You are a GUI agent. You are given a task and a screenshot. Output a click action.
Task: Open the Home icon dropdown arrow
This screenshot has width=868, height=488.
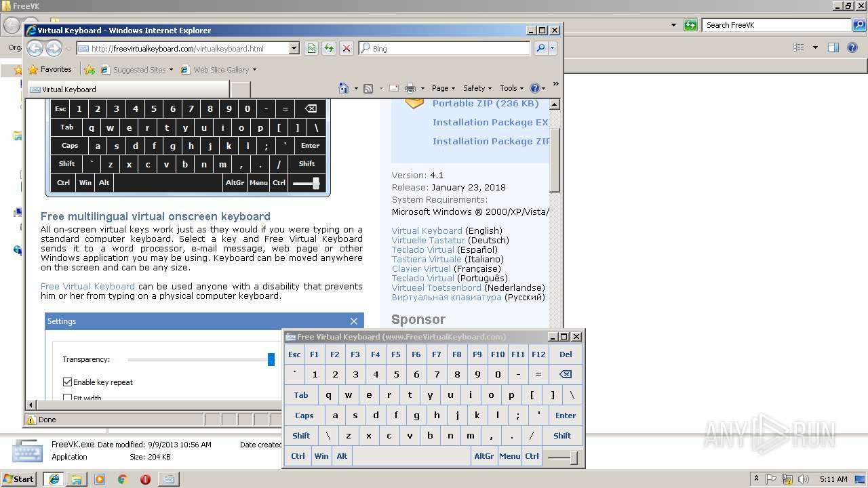pyautogui.click(x=355, y=88)
